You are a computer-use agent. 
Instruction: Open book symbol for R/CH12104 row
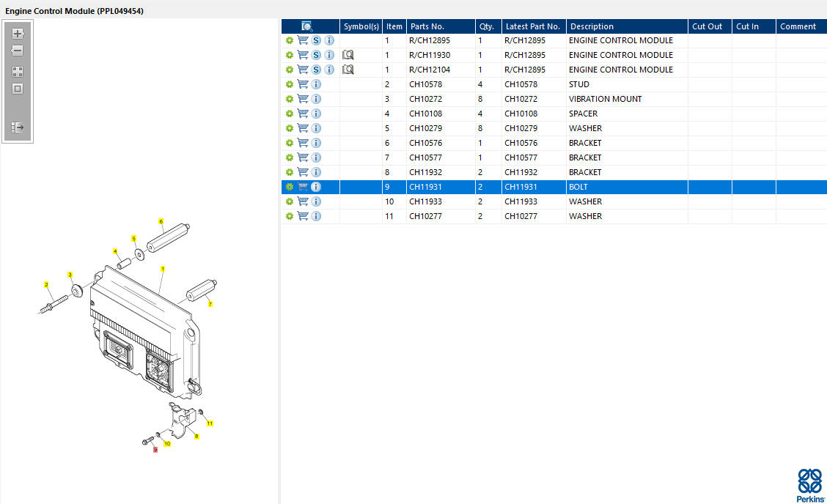(x=348, y=70)
